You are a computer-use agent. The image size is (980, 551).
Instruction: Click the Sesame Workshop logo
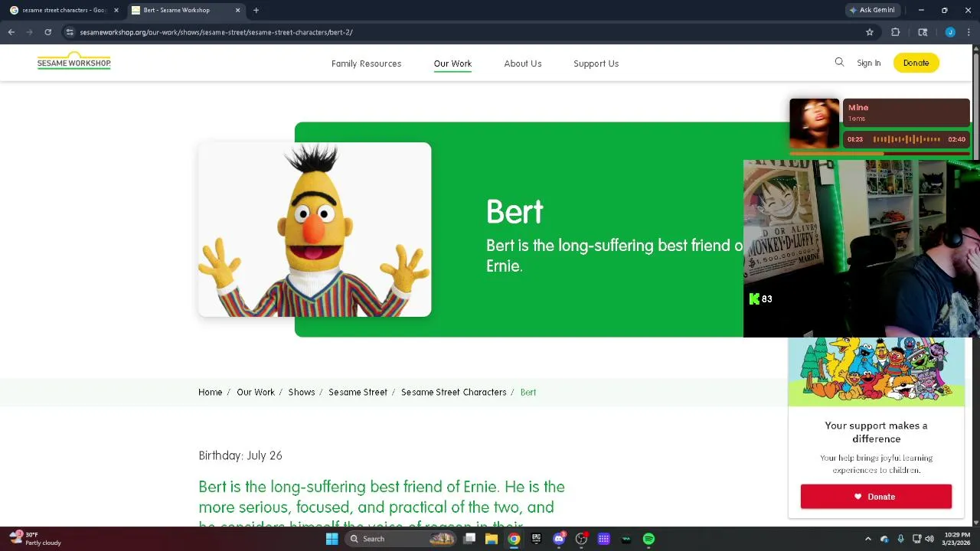click(x=73, y=60)
